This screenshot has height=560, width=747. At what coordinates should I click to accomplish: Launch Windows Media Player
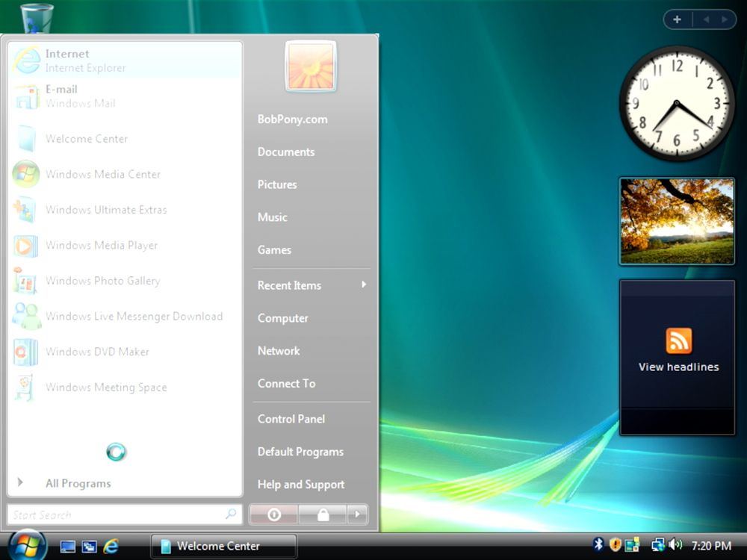pyautogui.click(x=125, y=245)
